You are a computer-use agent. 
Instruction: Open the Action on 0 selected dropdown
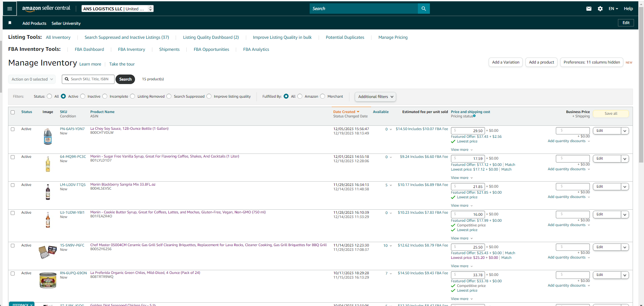tap(32, 79)
